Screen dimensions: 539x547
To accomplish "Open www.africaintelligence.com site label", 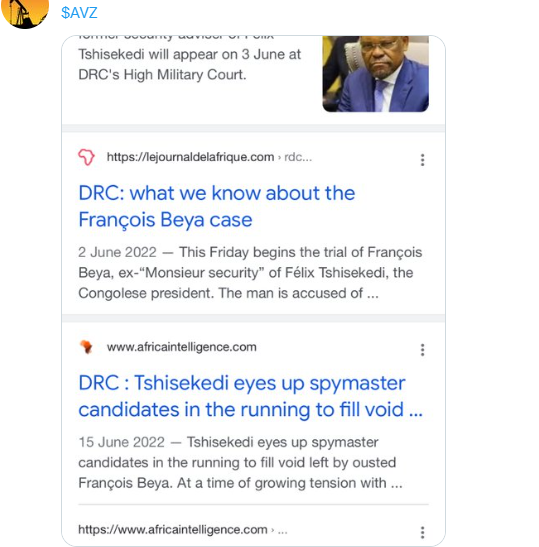I will click(181, 347).
